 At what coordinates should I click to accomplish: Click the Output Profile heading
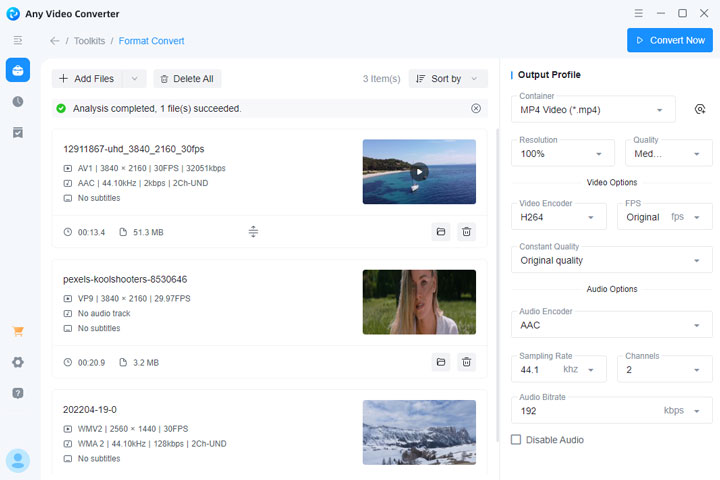coord(549,74)
